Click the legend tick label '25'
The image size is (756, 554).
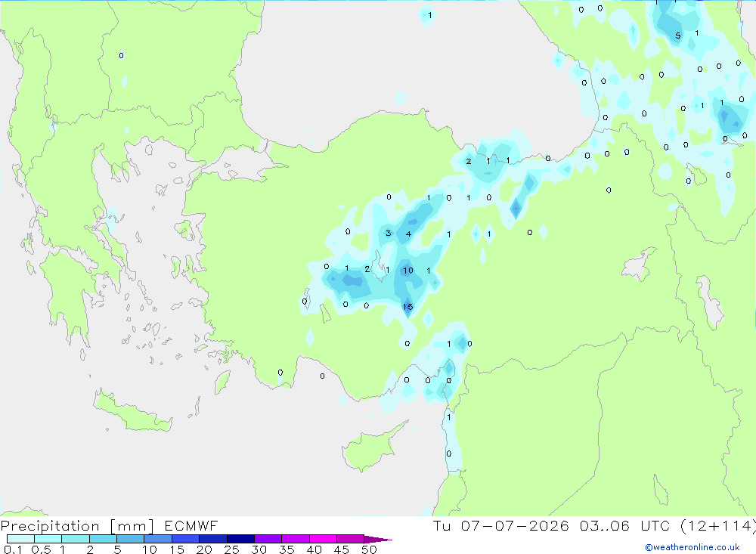pos(231,549)
